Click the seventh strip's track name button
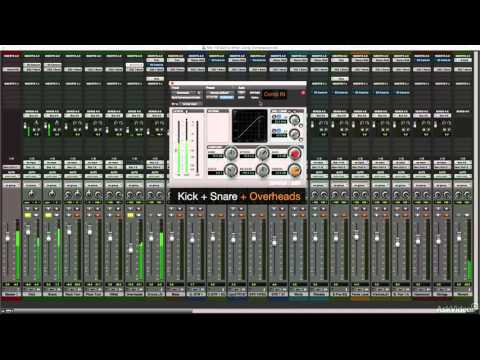480x360 pixels. [x=135, y=294]
